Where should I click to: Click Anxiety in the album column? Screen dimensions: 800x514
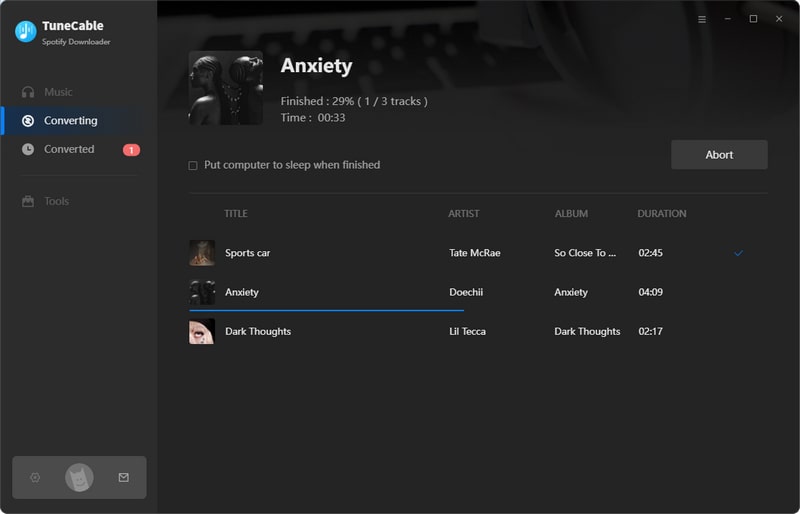[x=571, y=292]
